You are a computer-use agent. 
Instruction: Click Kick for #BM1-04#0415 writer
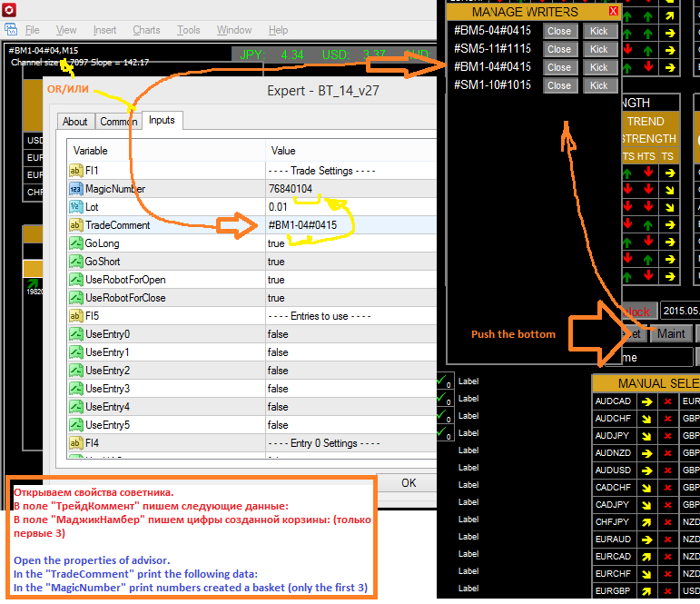[x=599, y=67]
